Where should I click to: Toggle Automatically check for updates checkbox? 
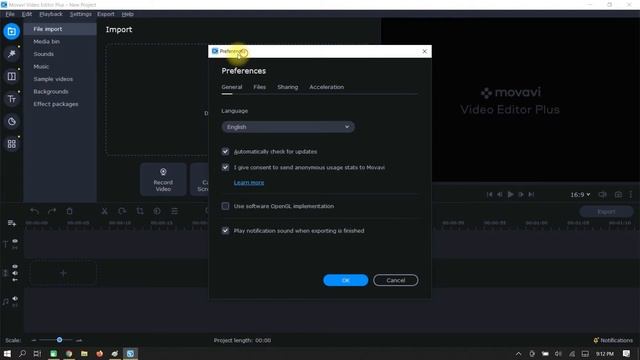pyautogui.click(x=225, y=151)
